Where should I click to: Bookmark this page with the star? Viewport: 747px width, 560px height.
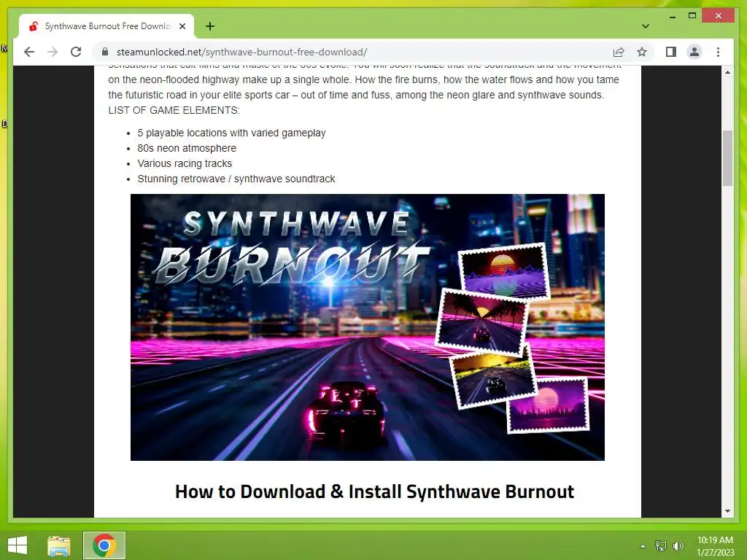click(x=642, y=52)
